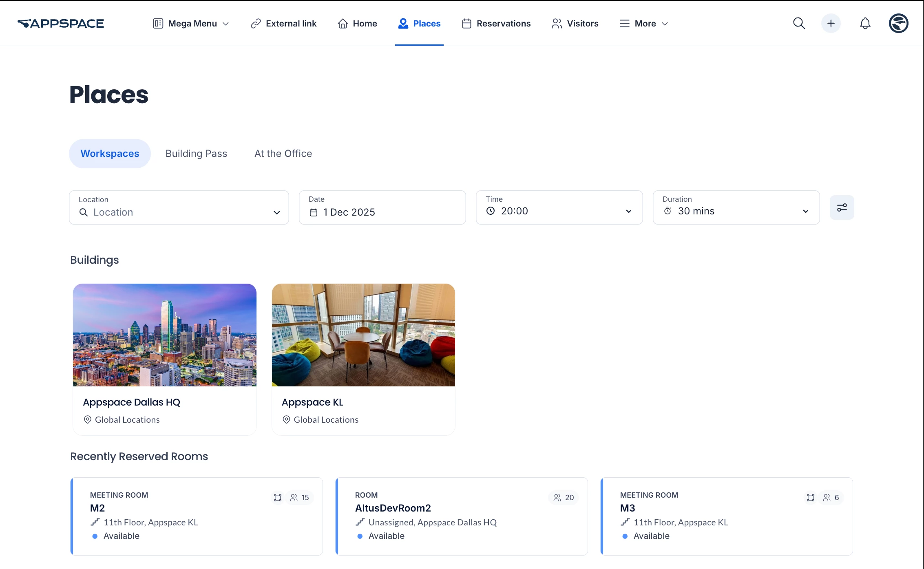The width and height of the screenshot is (924, 569).
Task: Open the user profile avatar
Action: 898,23
